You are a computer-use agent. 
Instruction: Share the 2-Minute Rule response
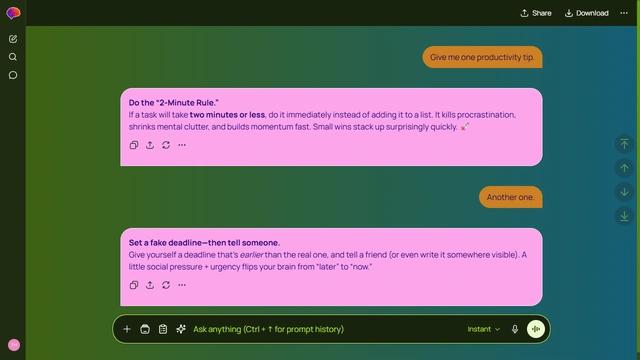150,145
